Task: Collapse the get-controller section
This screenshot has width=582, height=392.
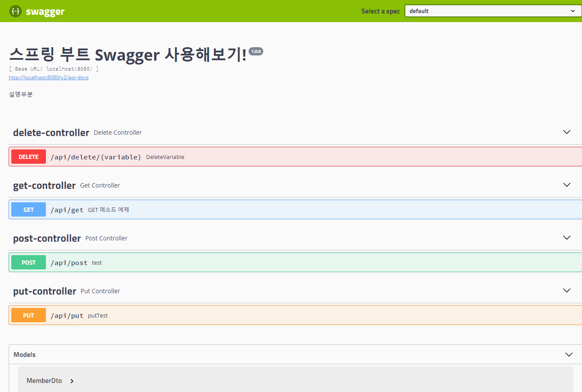Action: [567, 185]
